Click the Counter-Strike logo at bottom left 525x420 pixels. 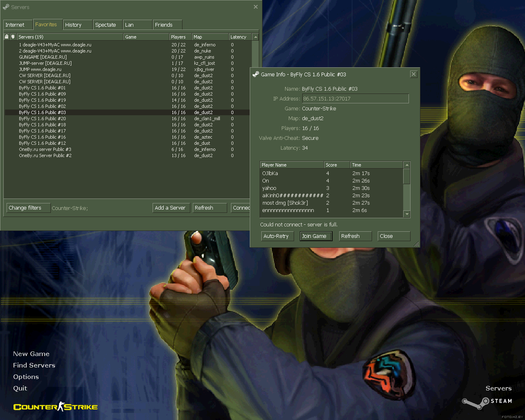56,406
